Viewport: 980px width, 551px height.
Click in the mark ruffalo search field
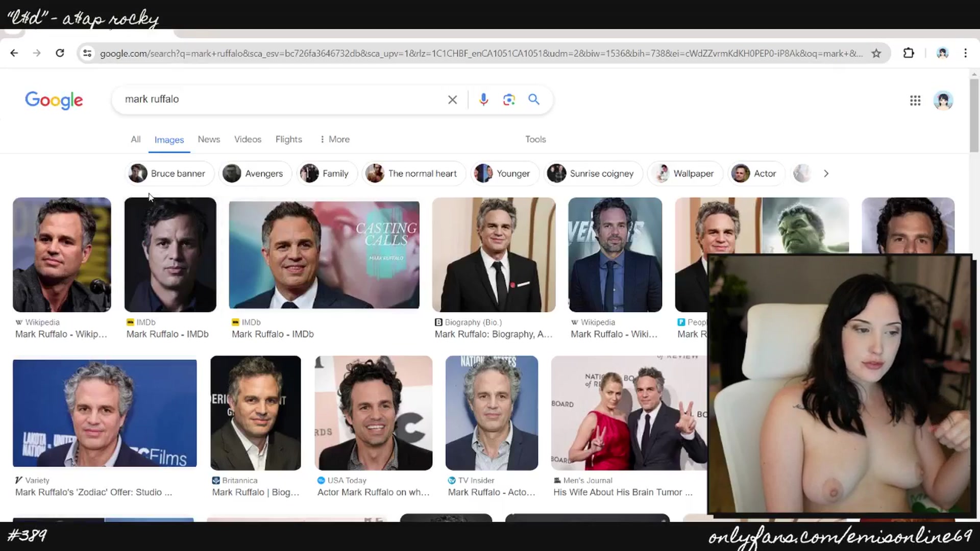click(x=281, y=99)
